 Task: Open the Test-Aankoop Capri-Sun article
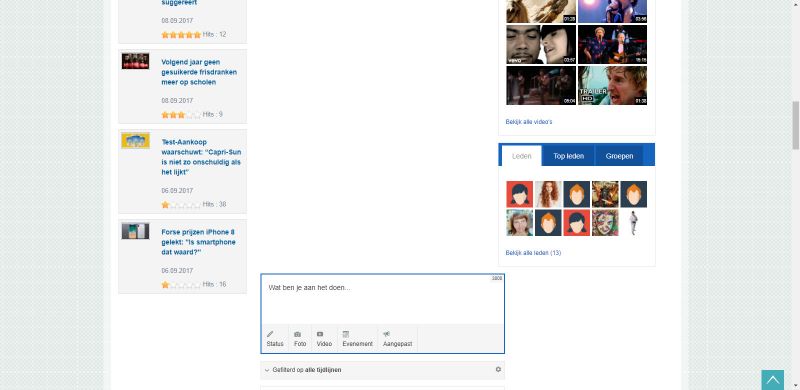point(201,157)
